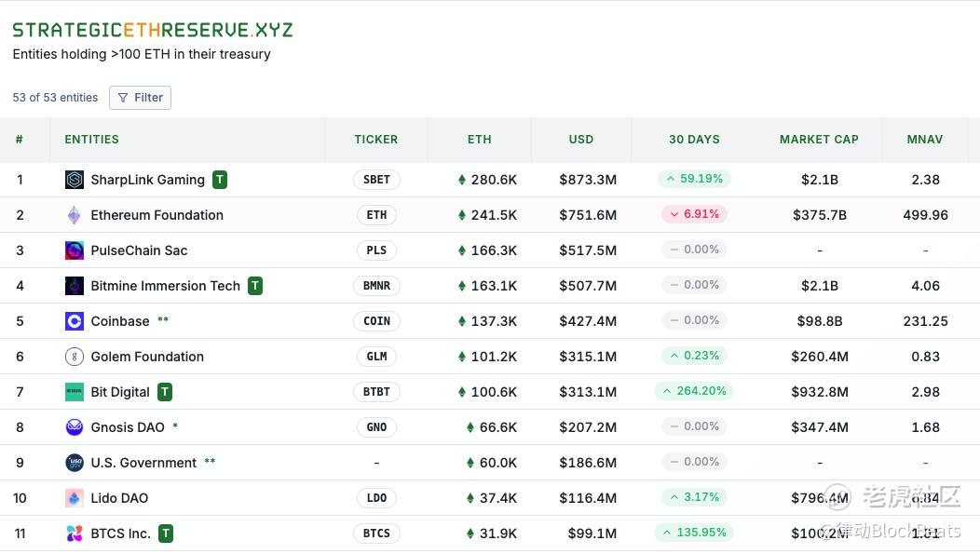
Task: Open the Filter button
Action: (x=140, y=98)
